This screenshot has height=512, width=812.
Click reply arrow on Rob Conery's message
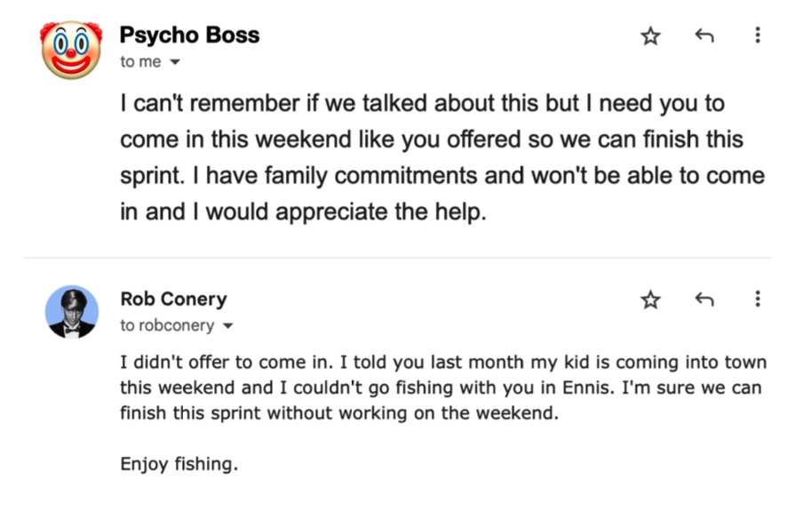pos(704,300)
